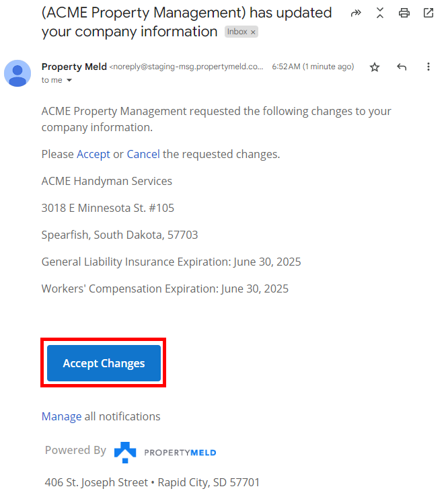Click the sender's profile avatar
The width and height of the screenshot is (448, 495).
[17, 73]
